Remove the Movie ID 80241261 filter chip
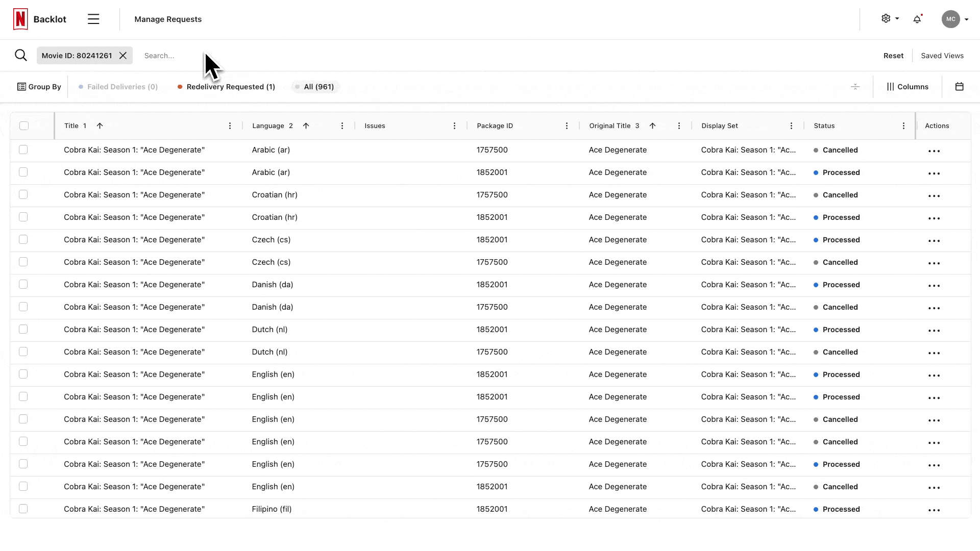 122,55
